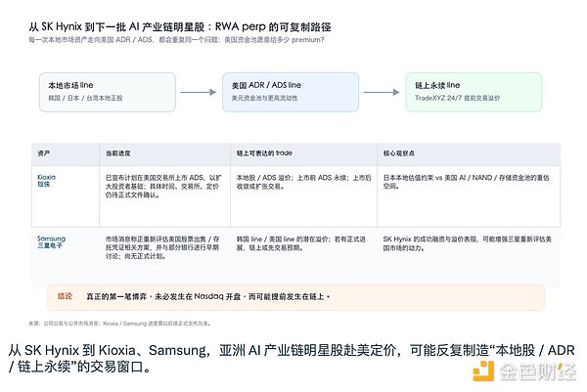Click the headline starting "从 SK Hynix 到下一批"
587x392 pixels.
(180, 27)
